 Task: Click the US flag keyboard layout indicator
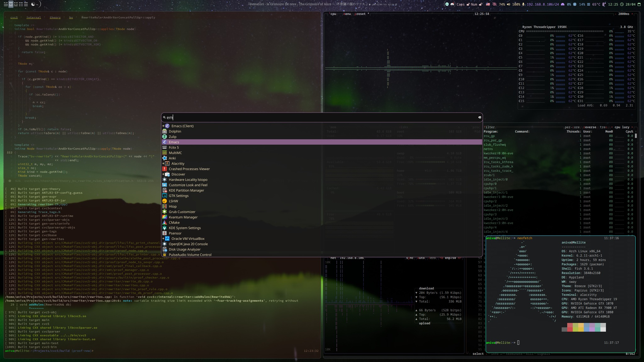[488, 4]
